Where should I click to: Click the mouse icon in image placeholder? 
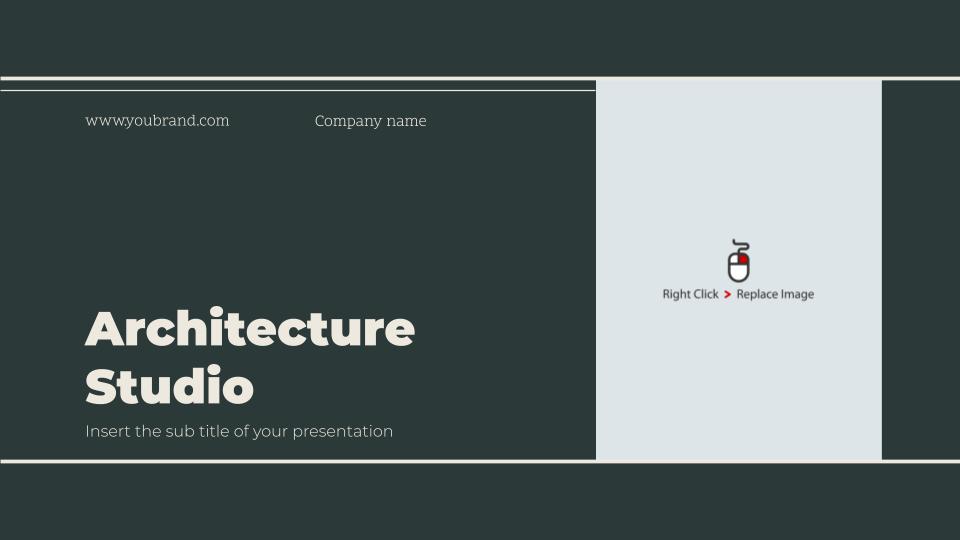tap(739, 261)
